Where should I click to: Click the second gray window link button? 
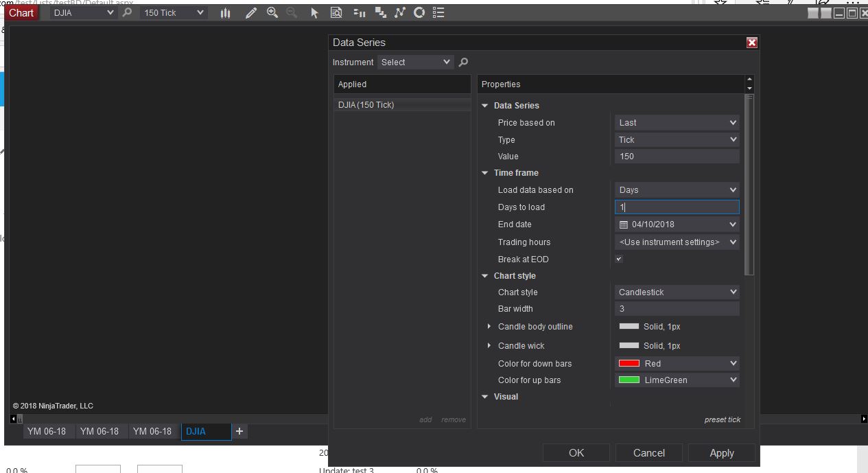(x=826, y=13)
